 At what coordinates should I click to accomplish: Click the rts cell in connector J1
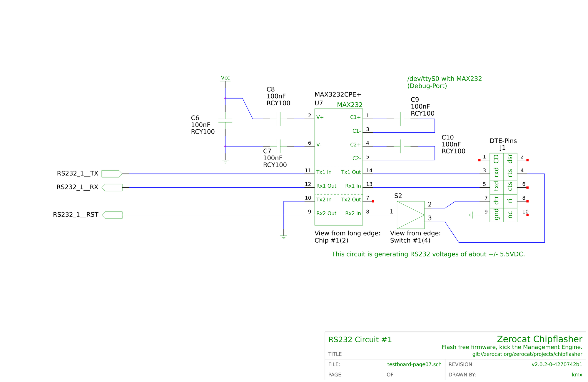(510, 174)
